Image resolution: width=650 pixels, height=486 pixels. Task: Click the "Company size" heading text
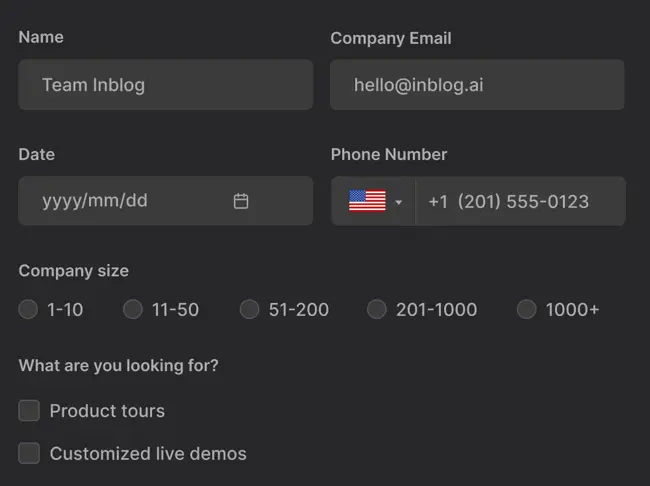(74, 270)
